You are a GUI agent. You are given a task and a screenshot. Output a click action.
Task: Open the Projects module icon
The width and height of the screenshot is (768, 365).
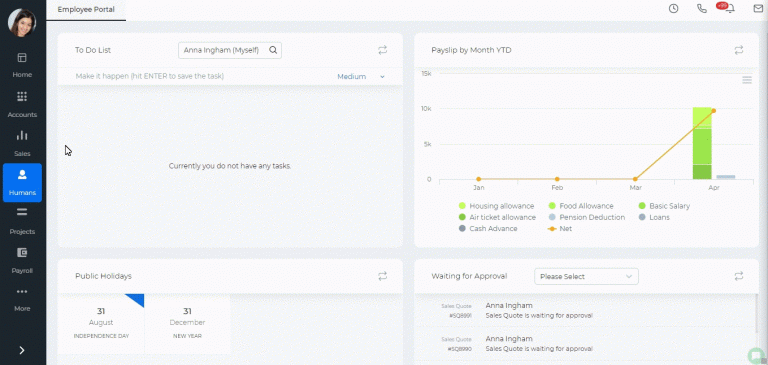point(22,213)
